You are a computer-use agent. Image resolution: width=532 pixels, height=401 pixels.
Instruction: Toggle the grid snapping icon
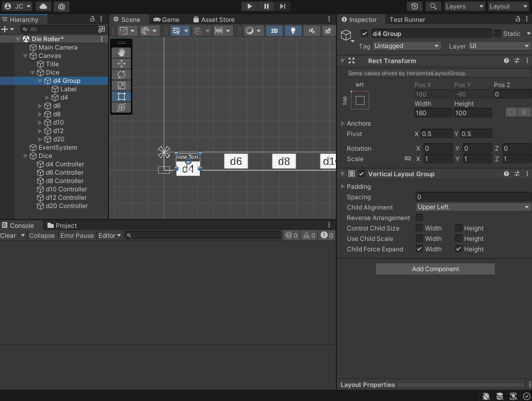pyautogui.click(x=176, y=31)
